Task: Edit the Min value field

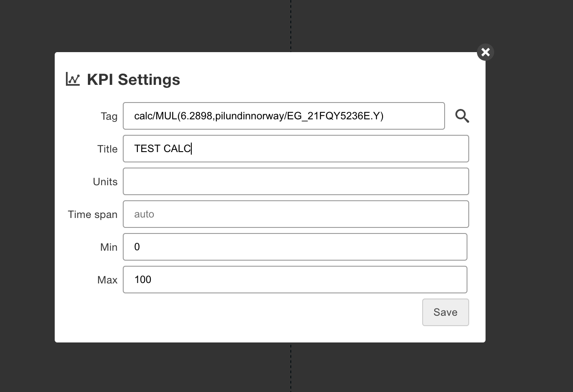Action: pyautogui.click(x=295, y=247)
